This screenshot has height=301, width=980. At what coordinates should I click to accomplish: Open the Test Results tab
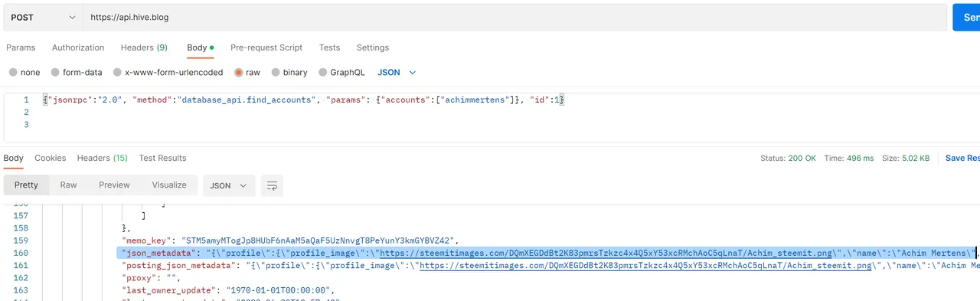(x=162, y=158)
